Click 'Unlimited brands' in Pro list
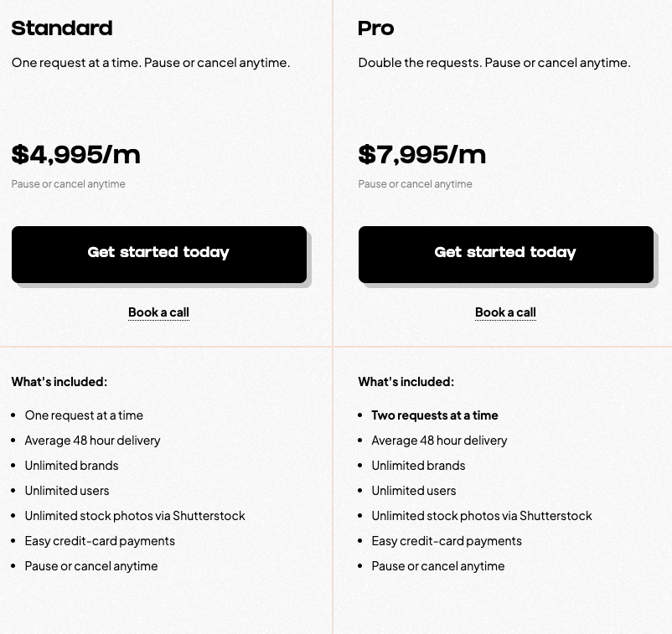This screenshot has height=634, width=672. click(418, 466)
